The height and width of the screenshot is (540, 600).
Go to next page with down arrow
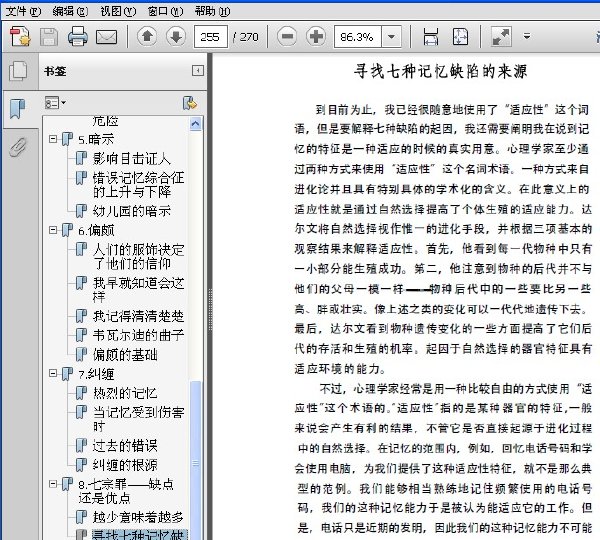[176, 37]
